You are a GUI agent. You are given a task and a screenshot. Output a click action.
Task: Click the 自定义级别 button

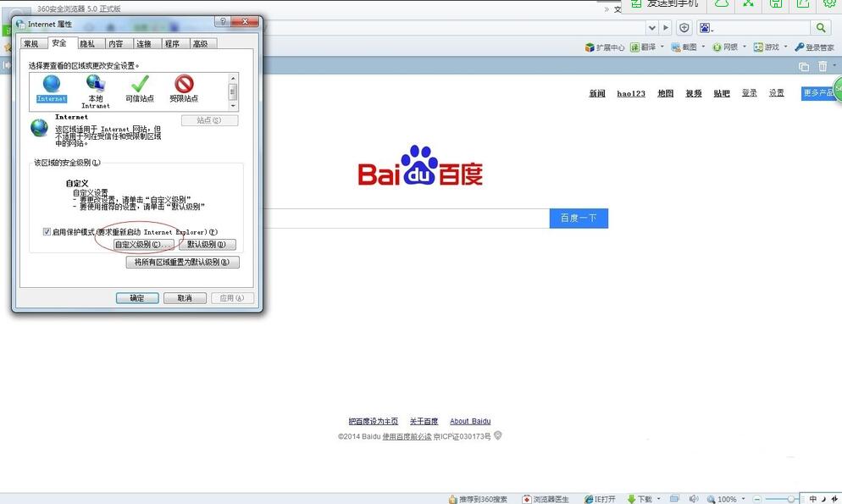click(143, 245)
